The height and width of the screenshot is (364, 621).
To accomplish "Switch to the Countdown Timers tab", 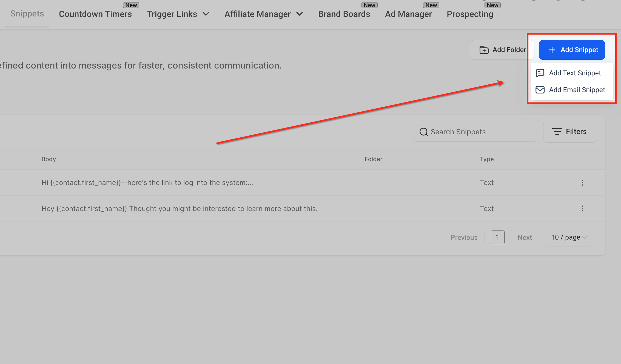I will pyautogui.click(x=95, y=14).
